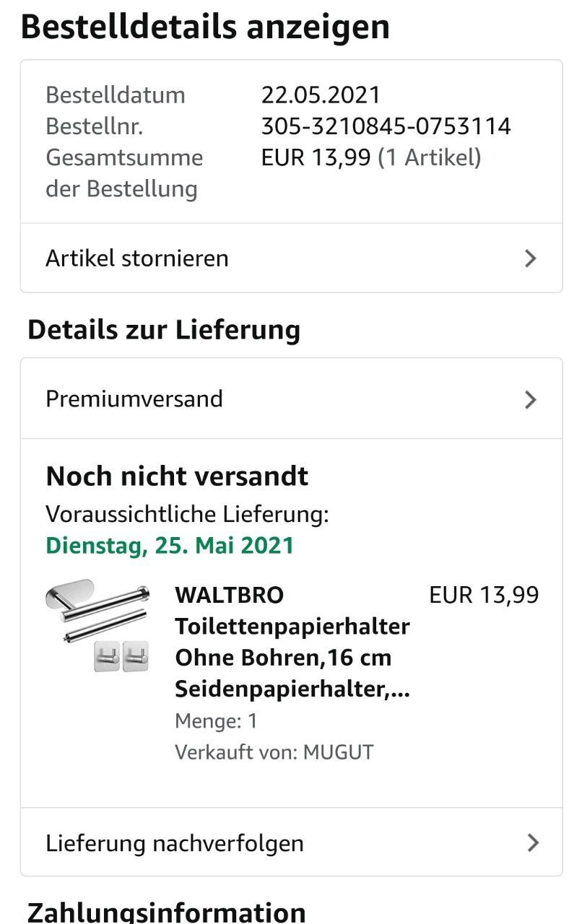The height and width of the screenshot is (924, 582).
Task: Tap the Voraussichtliche Lieferung label
Action: click(187, 515)
